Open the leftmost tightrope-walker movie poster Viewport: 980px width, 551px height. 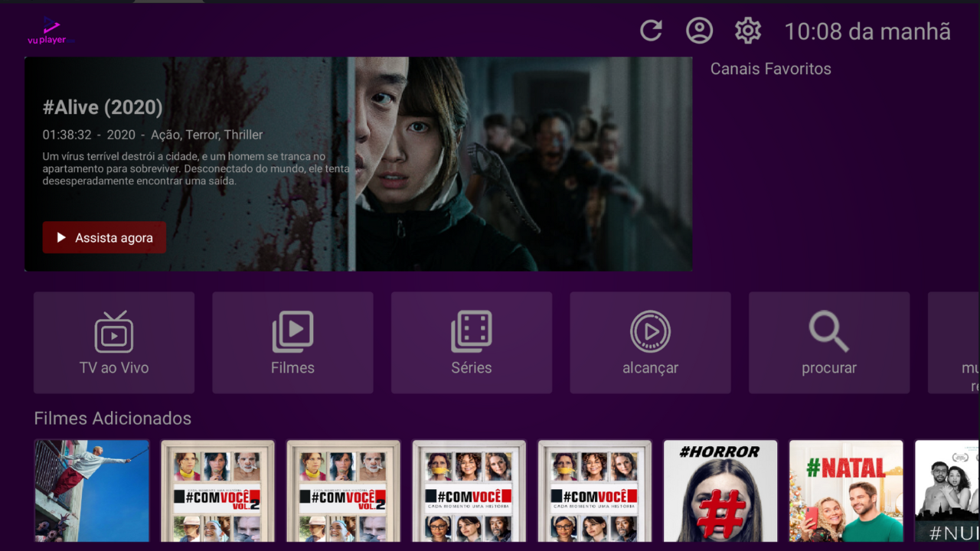[92, 491]
